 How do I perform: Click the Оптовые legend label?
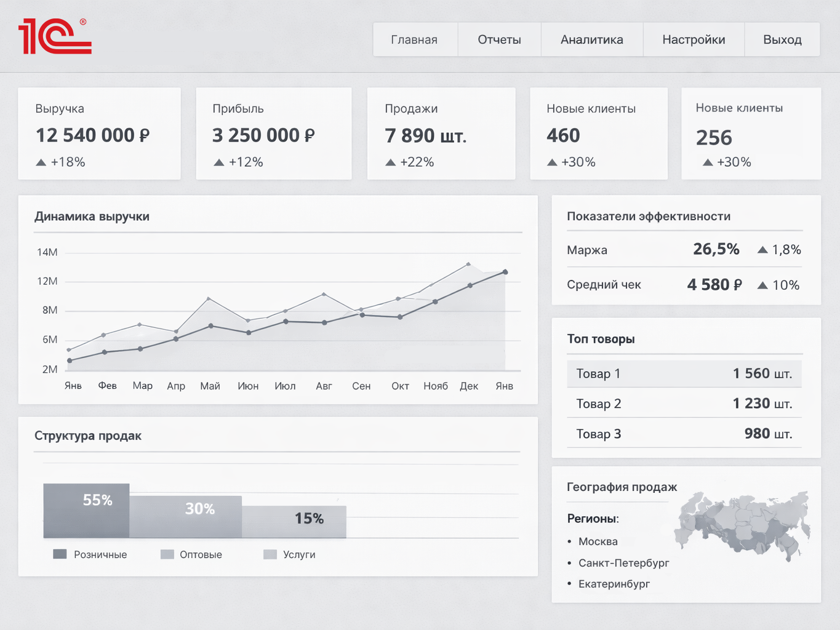click(x=201, y=554)
